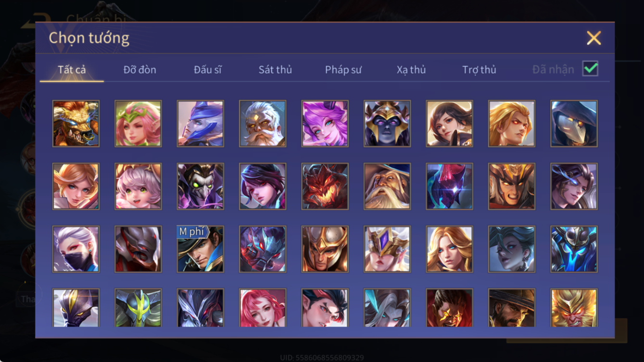
Task: Select the white-bearded wizard with hat
Action: point(387,187)
